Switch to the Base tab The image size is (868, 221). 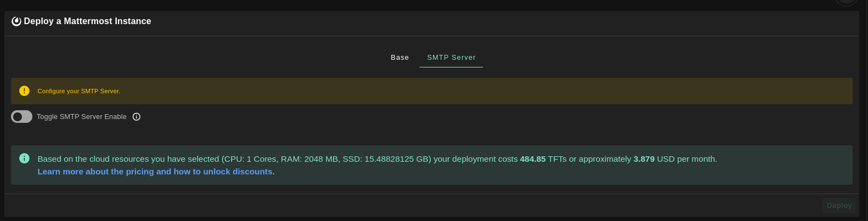click(400, 58)
